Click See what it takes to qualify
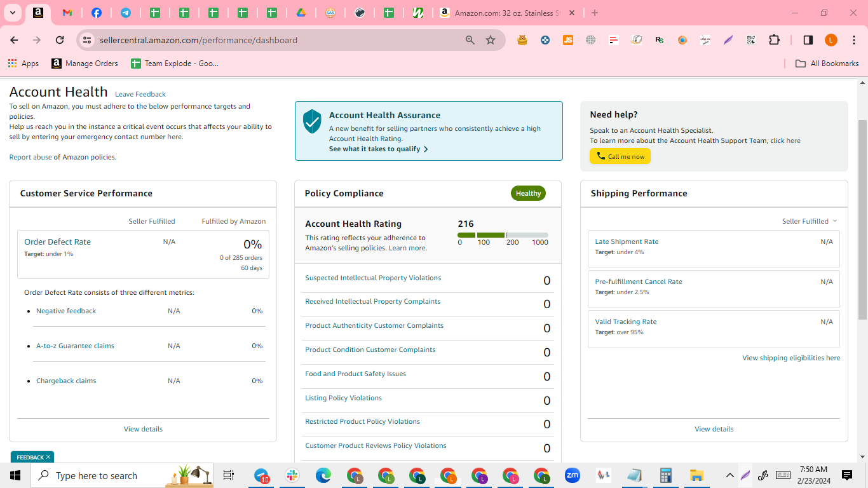Viewport: 868px width, 488px height. point(379,149)
